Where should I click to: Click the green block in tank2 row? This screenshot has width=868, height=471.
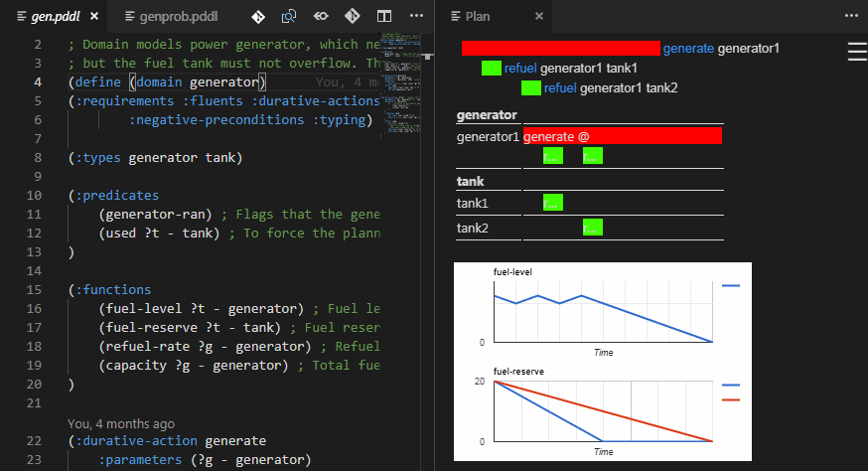[x=593, y=228]
